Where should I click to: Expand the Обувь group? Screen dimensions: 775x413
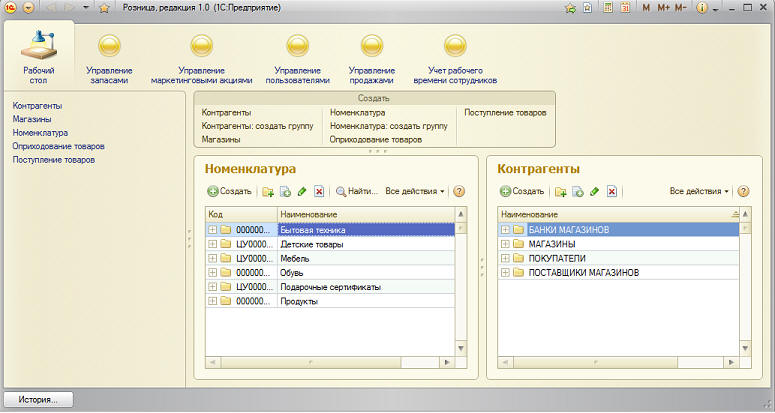(213, 273)
